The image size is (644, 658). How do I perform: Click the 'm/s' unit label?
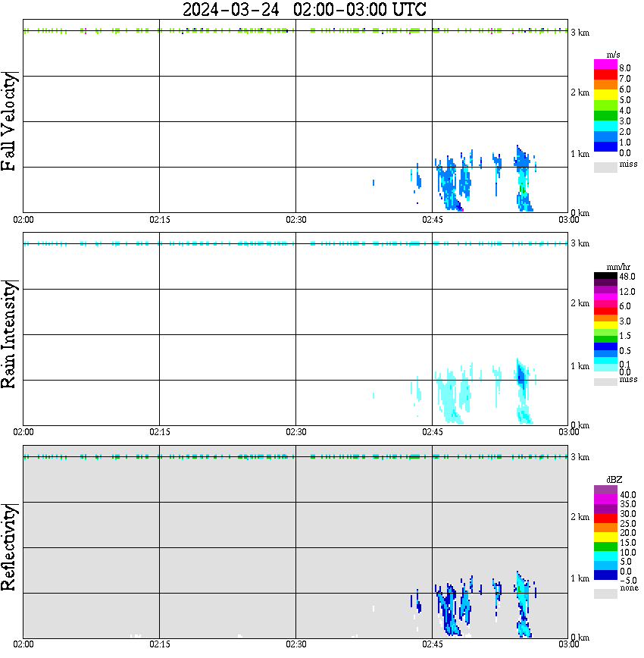click(613, 55)
